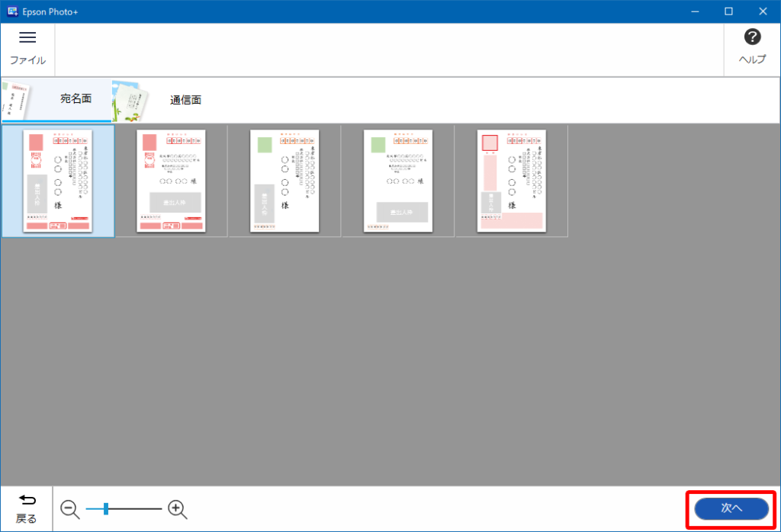This screenshot has height=532, width=781.
Task: Maximize the Epson Photo+ window
Action: [728, 11]
